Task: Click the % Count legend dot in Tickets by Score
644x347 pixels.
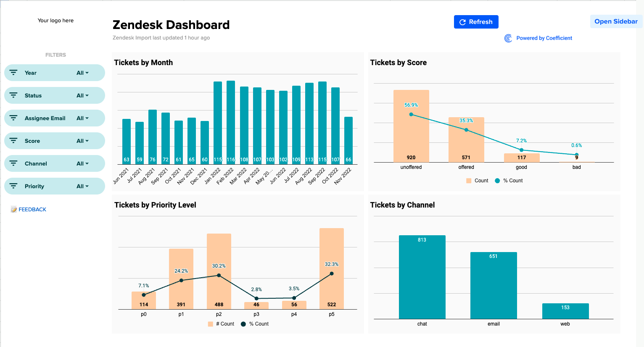Action: click(497, 181)
